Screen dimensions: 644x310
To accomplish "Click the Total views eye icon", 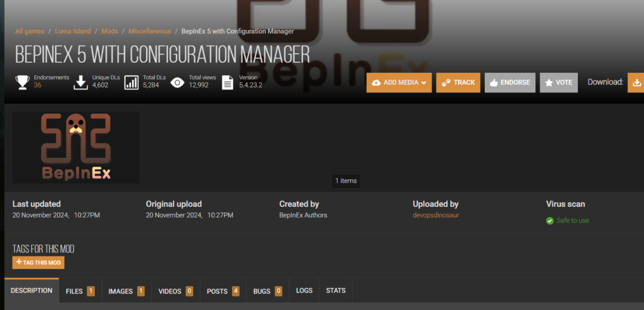I will click(x=178, y=82).
